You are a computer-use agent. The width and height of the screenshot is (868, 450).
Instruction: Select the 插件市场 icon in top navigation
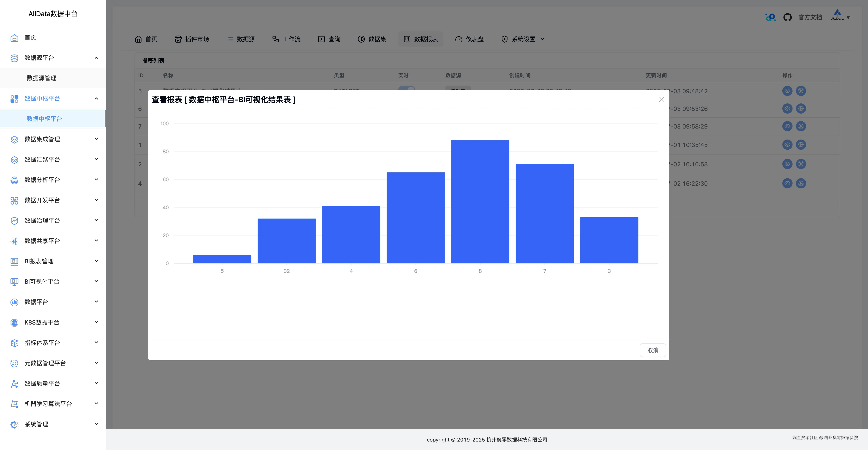(x=178, y=39)
